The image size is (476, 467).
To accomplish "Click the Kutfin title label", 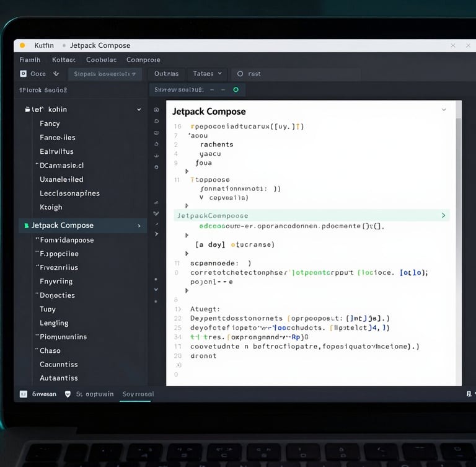I will (44, 45).
